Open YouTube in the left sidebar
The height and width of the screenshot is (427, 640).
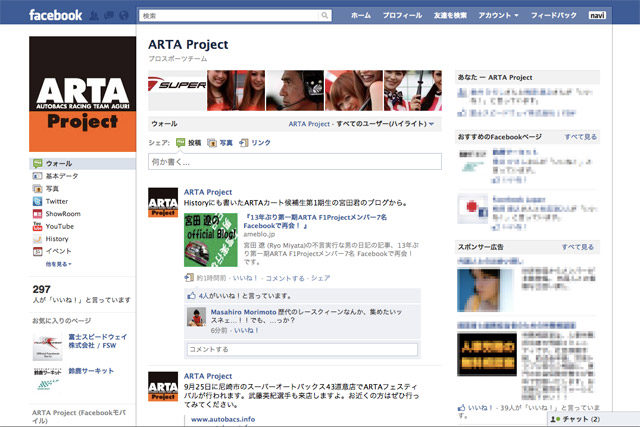point(58,227)
